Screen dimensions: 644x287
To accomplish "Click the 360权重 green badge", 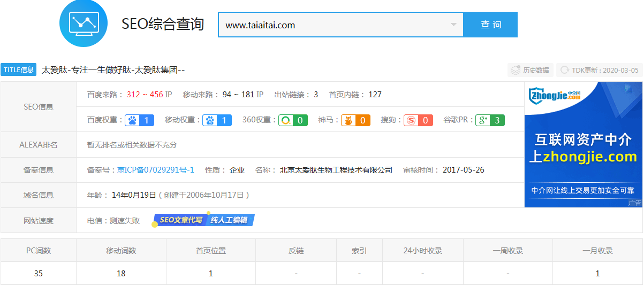I will click(x=293, y=120).
